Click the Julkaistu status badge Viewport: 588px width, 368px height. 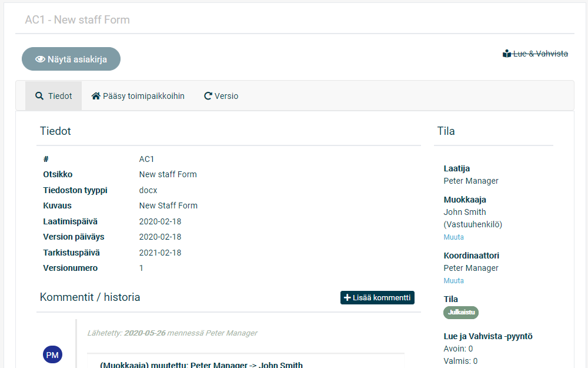coord(461,313)
